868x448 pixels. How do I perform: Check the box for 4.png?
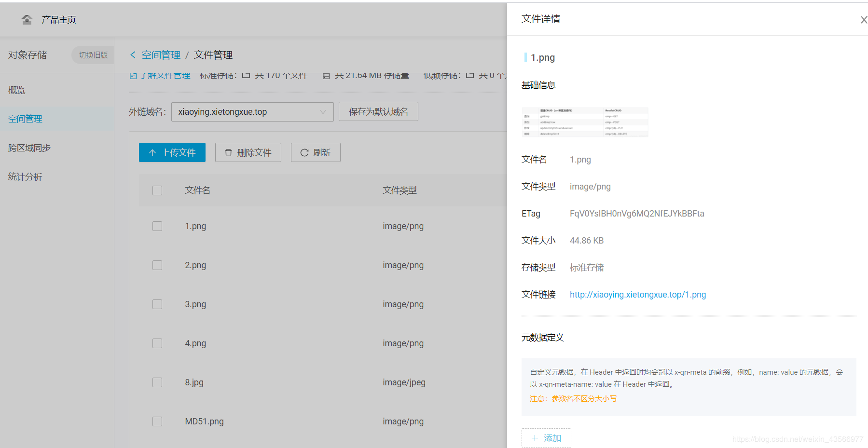(157, 343)
